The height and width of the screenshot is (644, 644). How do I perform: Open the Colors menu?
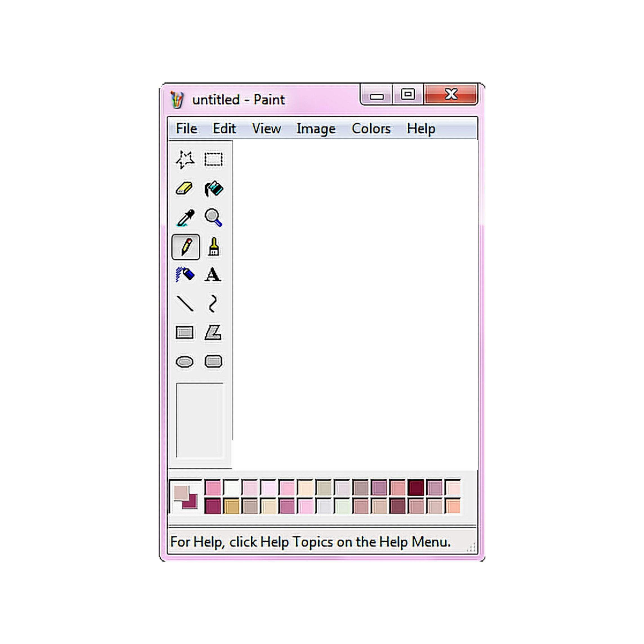371,129
